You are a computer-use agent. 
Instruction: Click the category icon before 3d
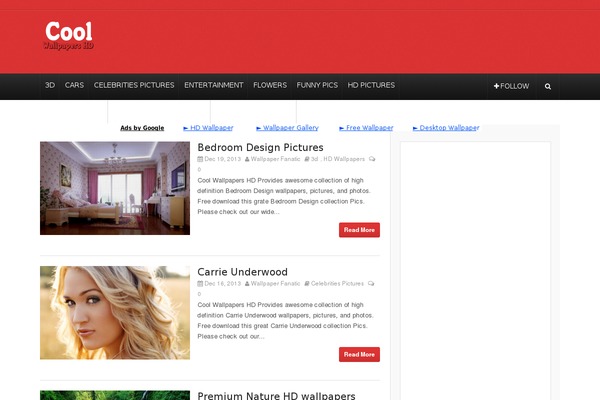point(307,159)
